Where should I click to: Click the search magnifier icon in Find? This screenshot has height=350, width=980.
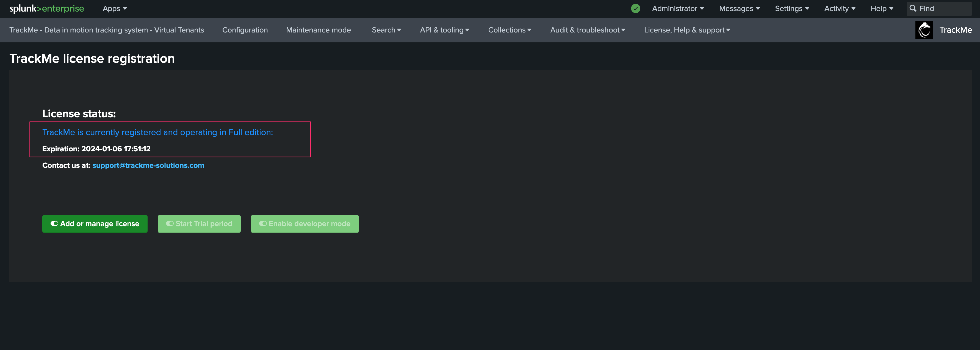913,8
